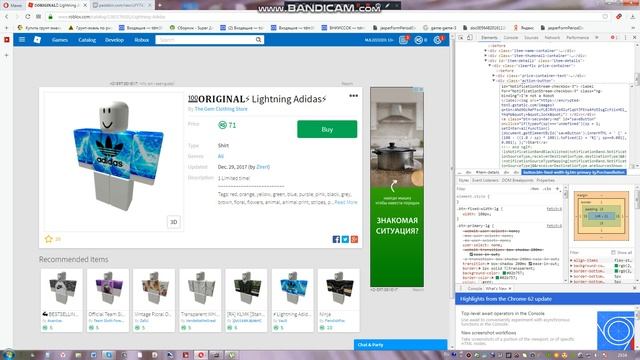Click the All genre link
Viewport: 640px width, 360px height.
(x=220, y=156)
